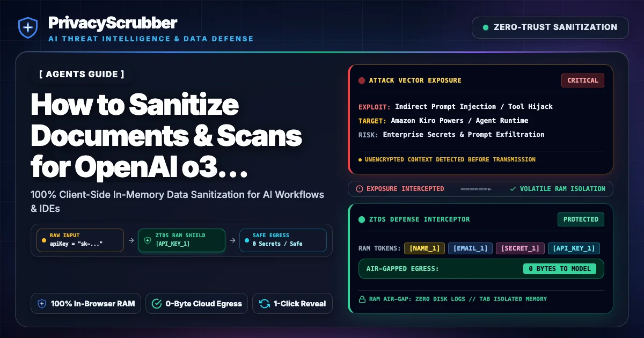Click AI Threat Intelligence & Data Defense tagline
644x338 pixels.
[x=151, y=39]
